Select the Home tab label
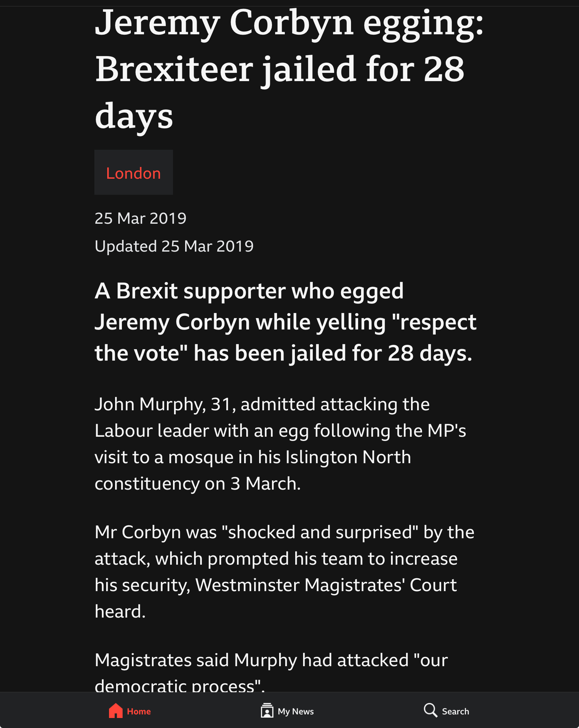579x728 pixels. [x=139, y=711]
